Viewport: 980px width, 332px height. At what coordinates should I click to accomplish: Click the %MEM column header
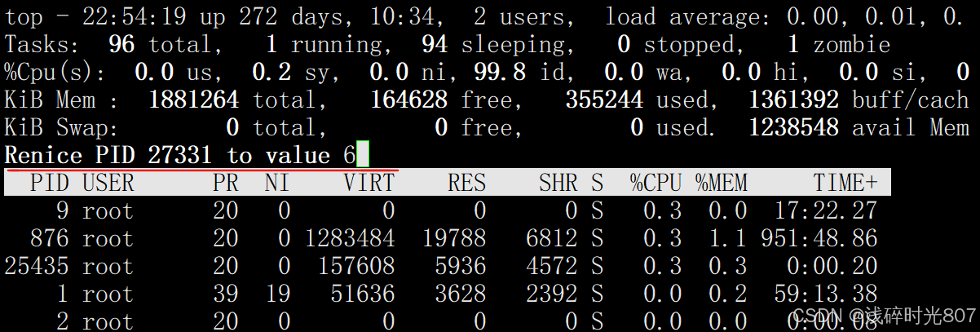[722, 183]
